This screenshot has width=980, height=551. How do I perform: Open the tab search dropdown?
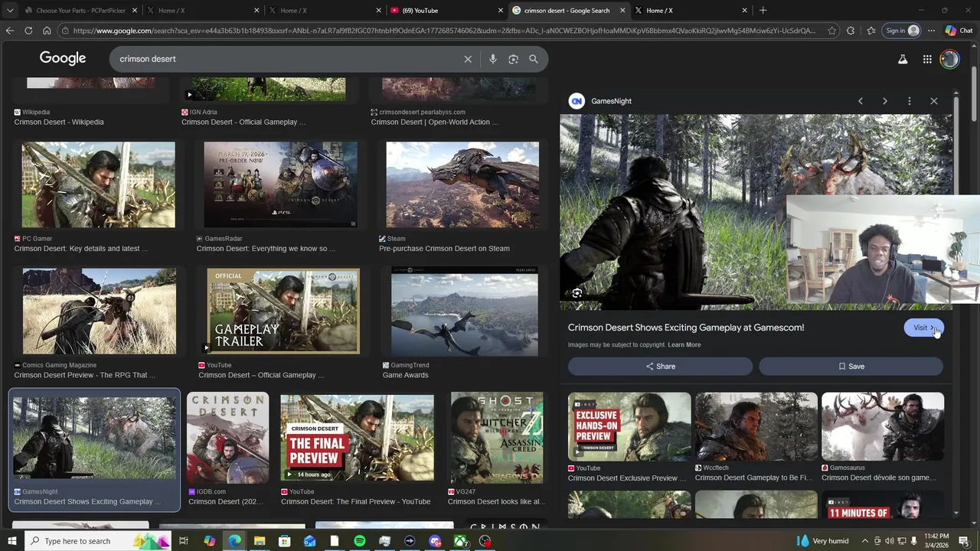[x=10, y=11]
